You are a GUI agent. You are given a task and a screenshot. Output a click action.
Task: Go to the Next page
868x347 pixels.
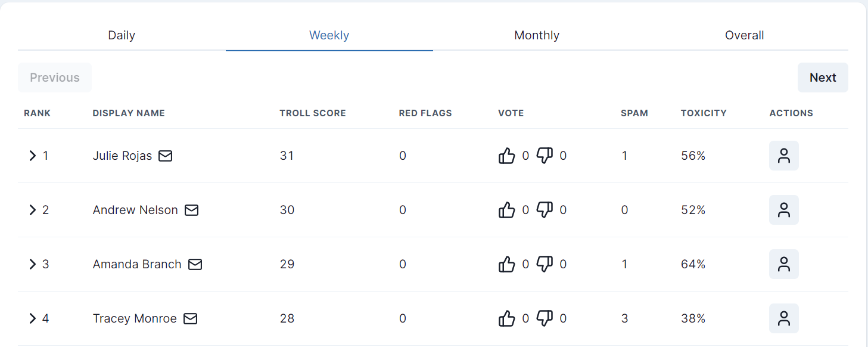click(823, 78)
